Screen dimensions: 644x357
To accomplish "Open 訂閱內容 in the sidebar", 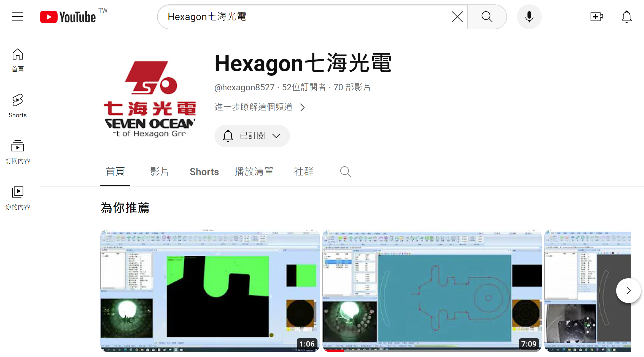I will [x=18, y=152].
